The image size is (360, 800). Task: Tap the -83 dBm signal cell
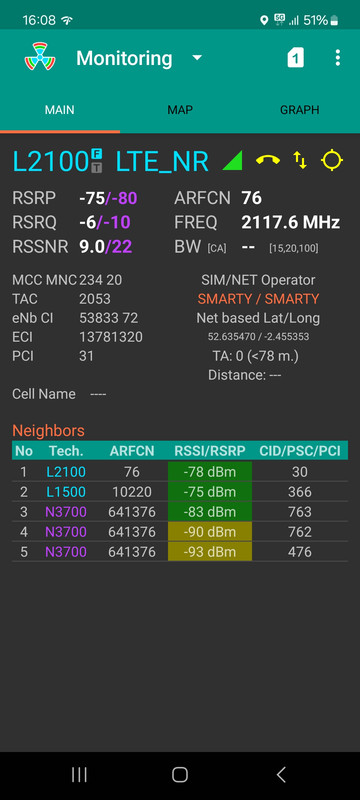coord(210,512)
